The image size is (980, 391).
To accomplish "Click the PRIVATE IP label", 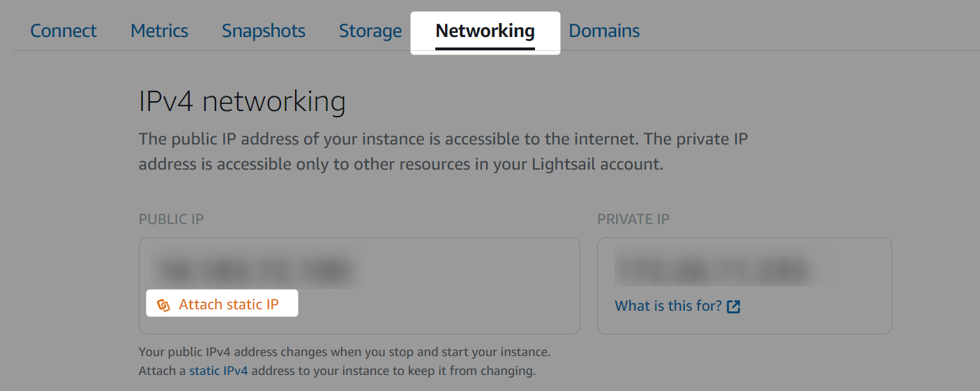I will 633,219.
